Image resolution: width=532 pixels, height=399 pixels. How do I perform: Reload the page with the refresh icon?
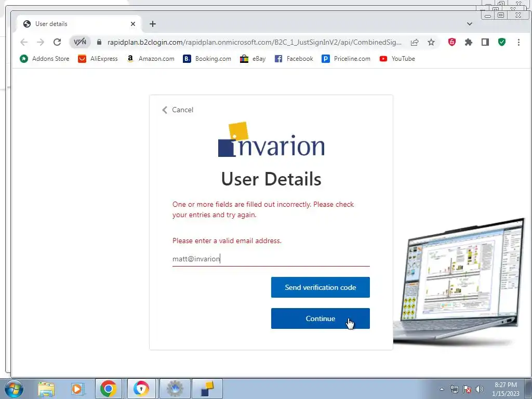57,42
